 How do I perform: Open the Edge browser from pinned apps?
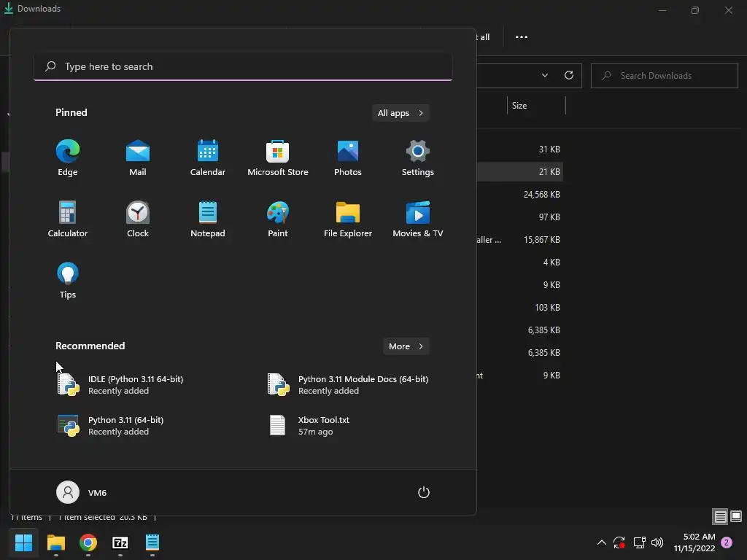click(68, 157)
